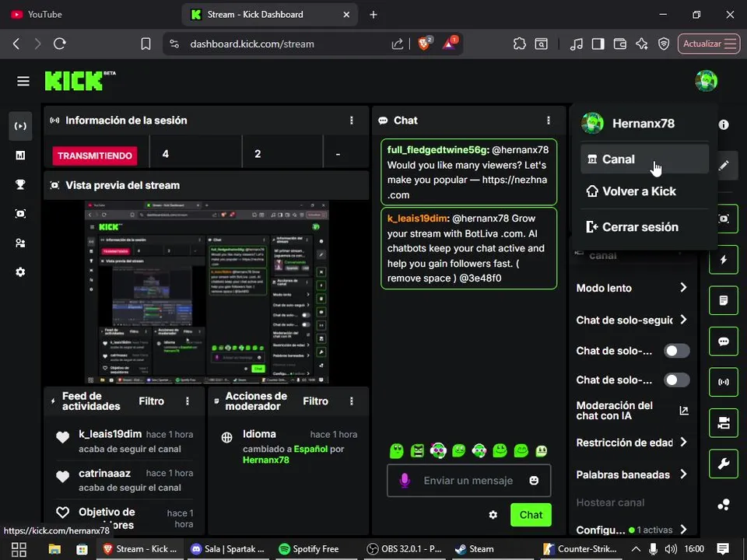
Task: Click the microphone icon in the message box
Action: [405, 481]
